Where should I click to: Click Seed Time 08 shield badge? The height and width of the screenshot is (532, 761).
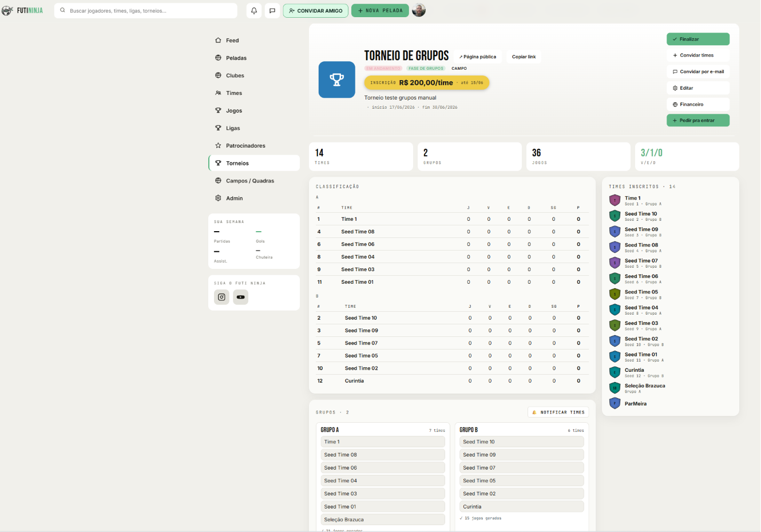[615, 247]
